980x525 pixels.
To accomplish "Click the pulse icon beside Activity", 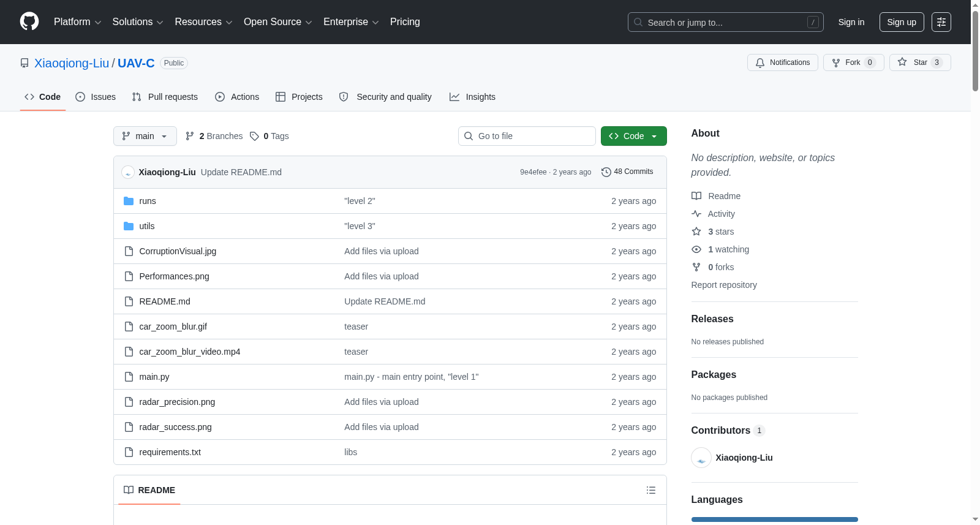I will tap(696, 214).
